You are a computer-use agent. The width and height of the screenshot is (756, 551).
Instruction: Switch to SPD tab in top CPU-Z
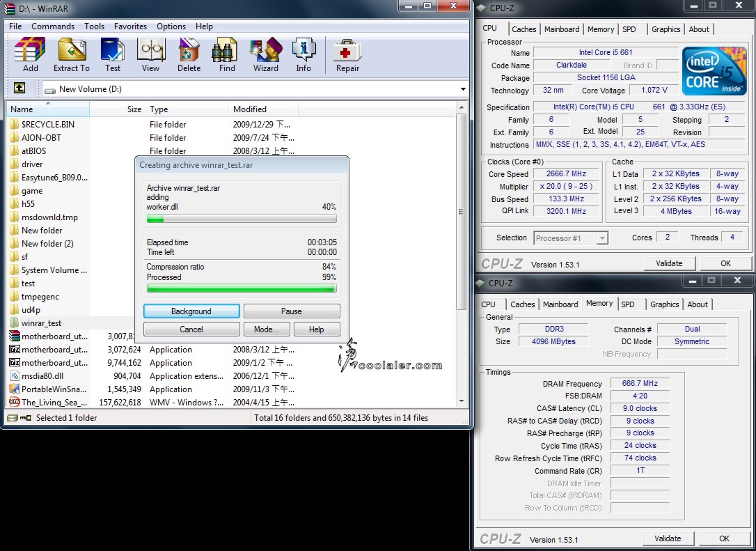tap(629, 29)
